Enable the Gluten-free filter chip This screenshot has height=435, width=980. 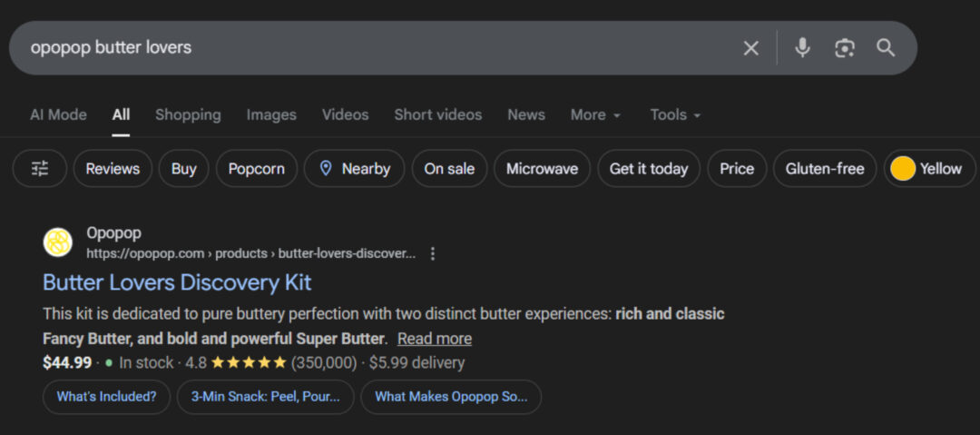pos(824,169)
